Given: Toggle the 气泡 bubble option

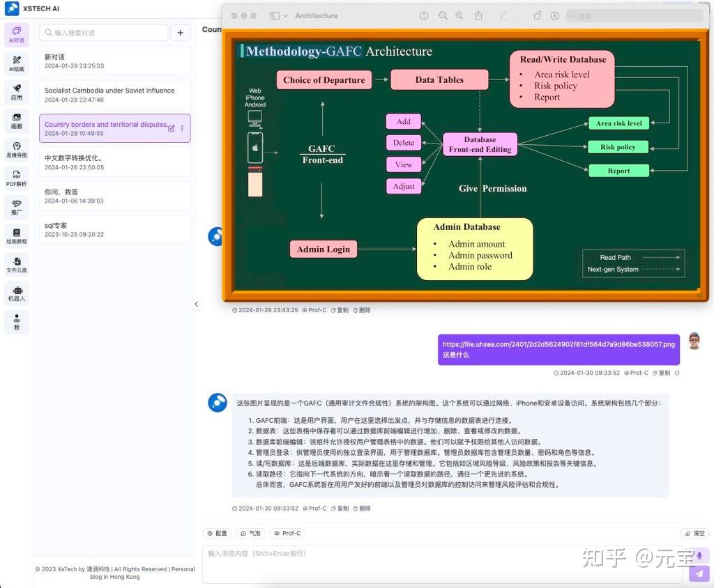Looking at the screenshot, I should coord(250,533).
